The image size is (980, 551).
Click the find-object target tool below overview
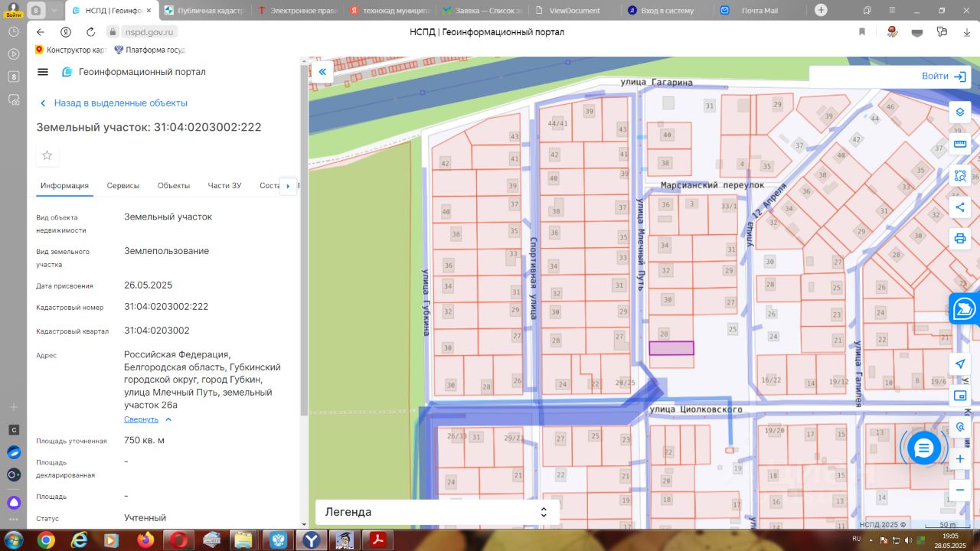click(x=960, y=427)
